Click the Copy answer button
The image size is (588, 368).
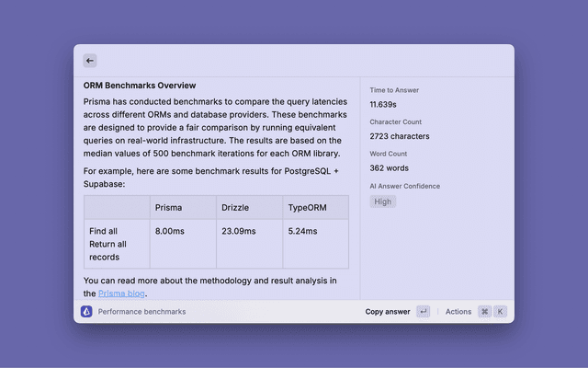[388, 312]
